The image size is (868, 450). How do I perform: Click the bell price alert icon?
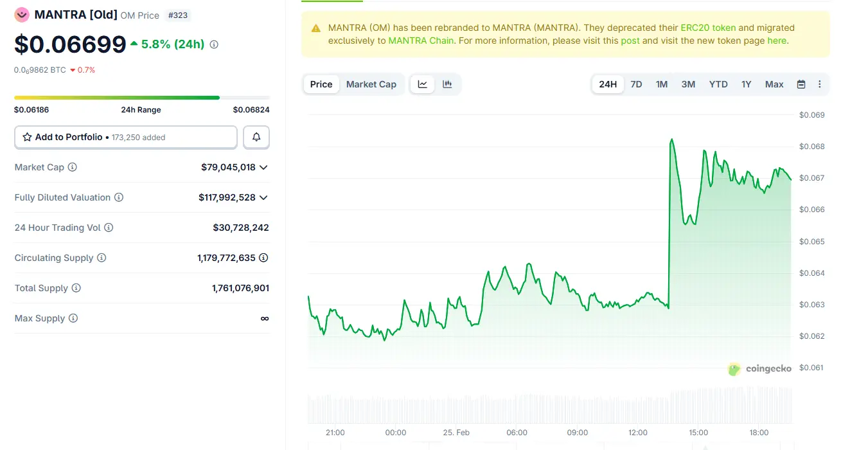(x=256, y=137)
